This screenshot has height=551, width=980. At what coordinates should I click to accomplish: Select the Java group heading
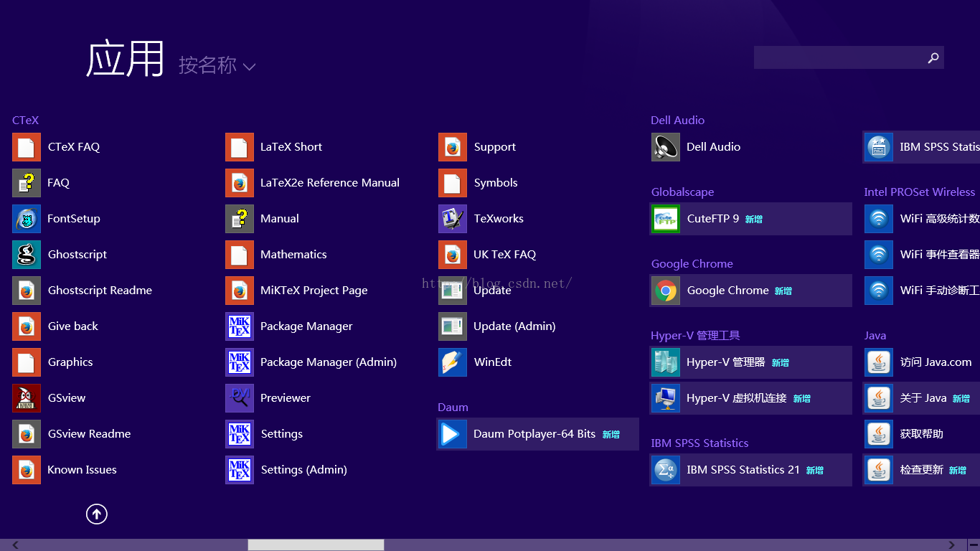click(x=875, y=336)
